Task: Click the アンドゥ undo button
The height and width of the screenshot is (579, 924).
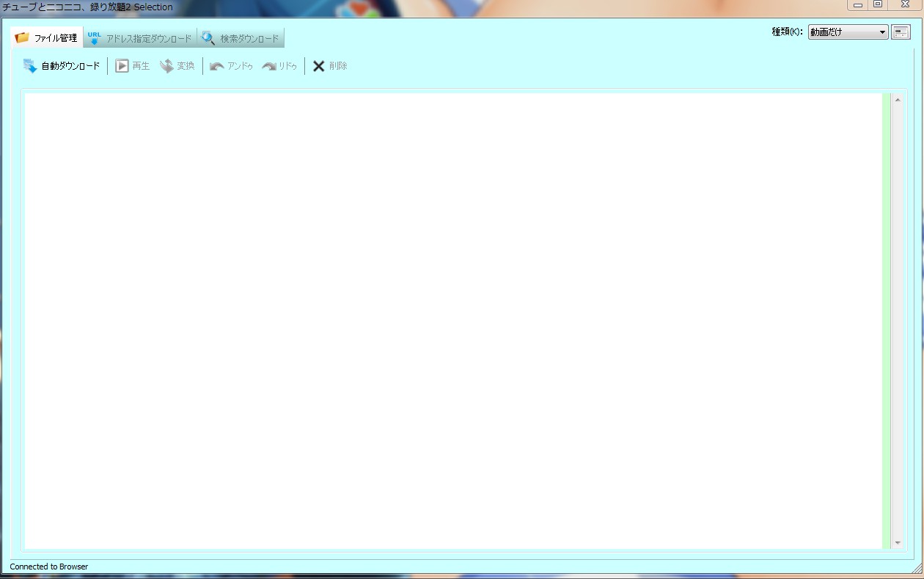Action: pos(231,66)
